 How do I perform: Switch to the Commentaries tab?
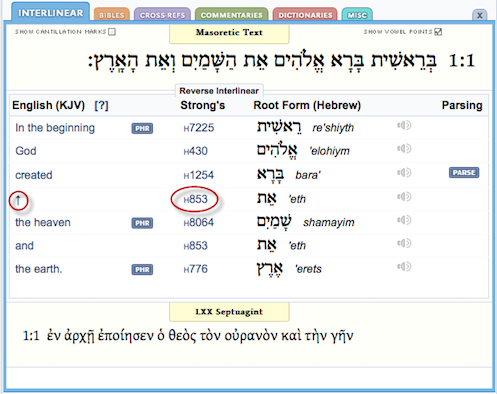[x=232, y=15]
